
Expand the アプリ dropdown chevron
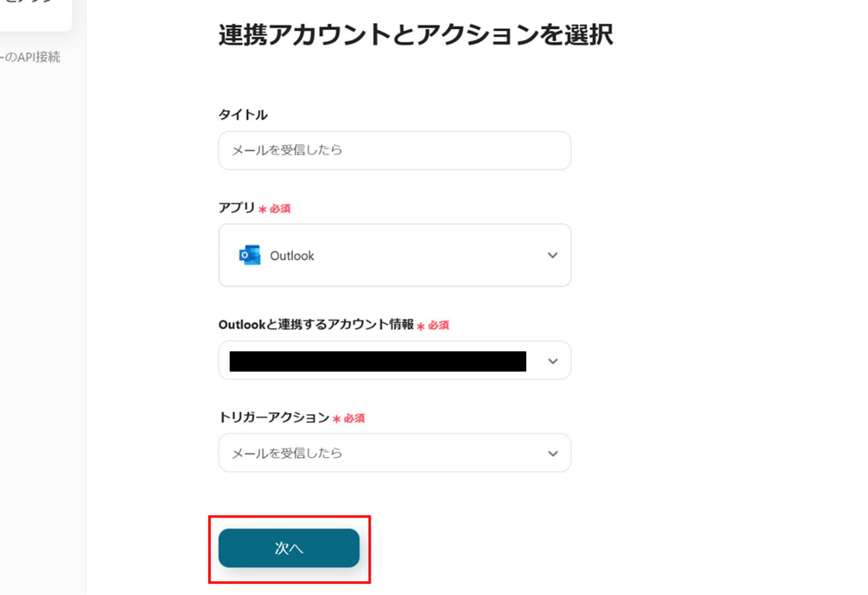(552, 255)
